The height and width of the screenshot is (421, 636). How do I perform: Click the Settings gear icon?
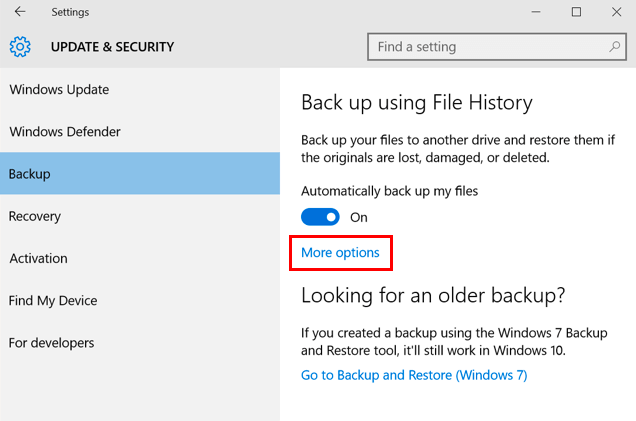(x=20, y=47)
